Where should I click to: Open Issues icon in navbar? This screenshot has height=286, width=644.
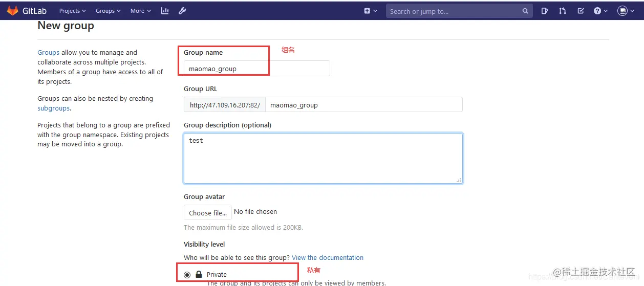coord(545,11)
